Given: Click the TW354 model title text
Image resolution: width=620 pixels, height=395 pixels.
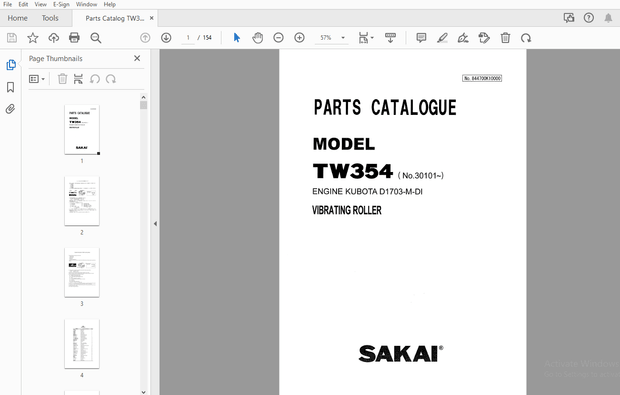Looking at the screenshot, I should pyautogui.click(x=353, y=172).
